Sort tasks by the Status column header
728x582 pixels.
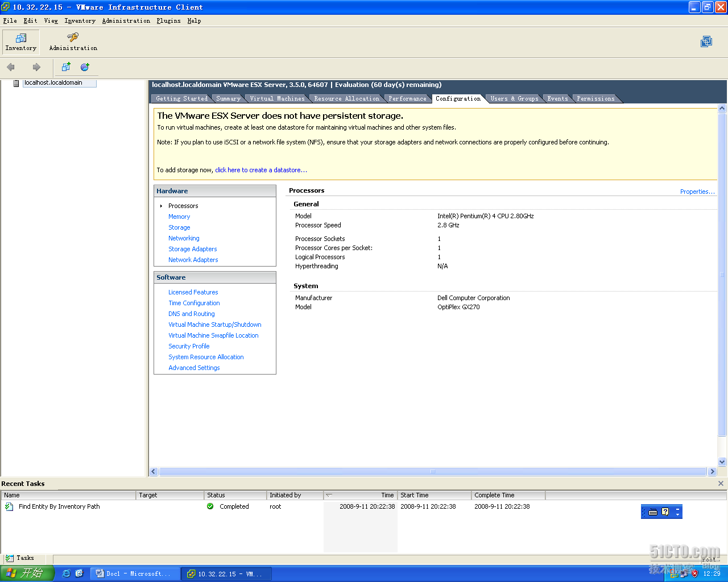(235, 495)
